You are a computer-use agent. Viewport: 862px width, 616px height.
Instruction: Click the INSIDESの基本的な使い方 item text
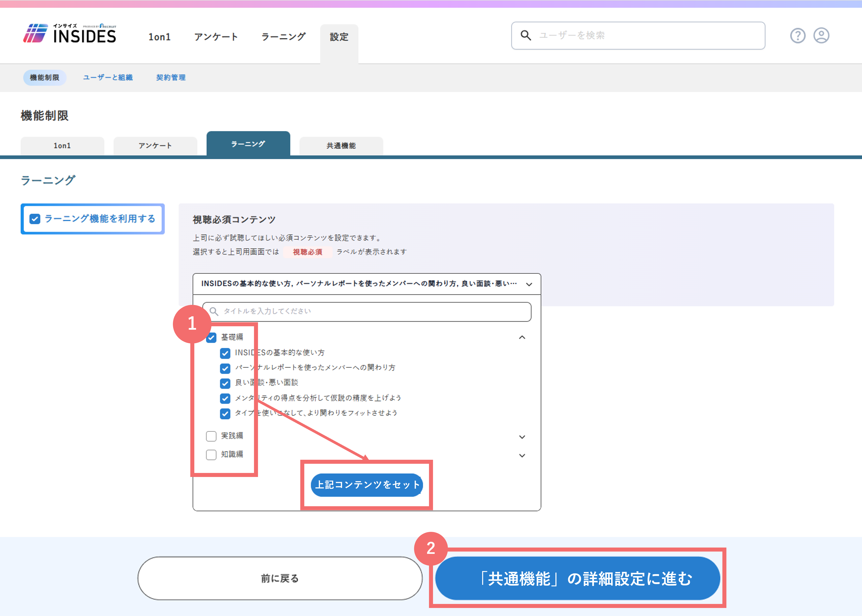click(279, 353)
